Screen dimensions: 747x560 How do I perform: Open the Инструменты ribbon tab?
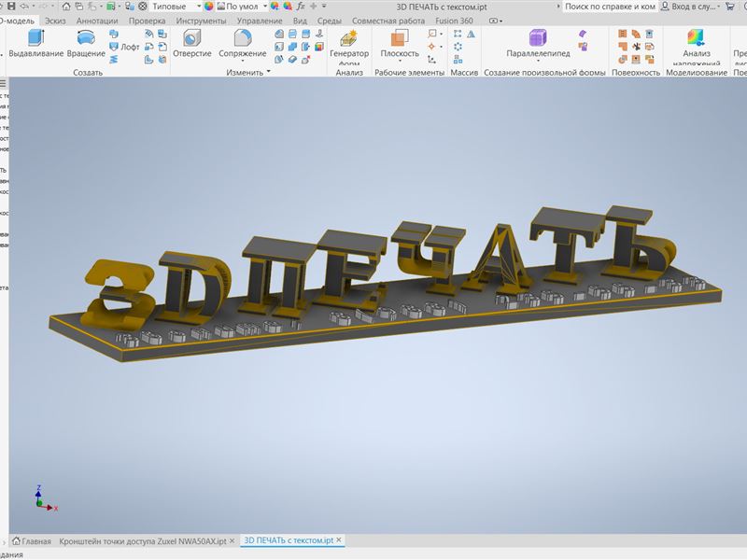[x=203, y=21]
